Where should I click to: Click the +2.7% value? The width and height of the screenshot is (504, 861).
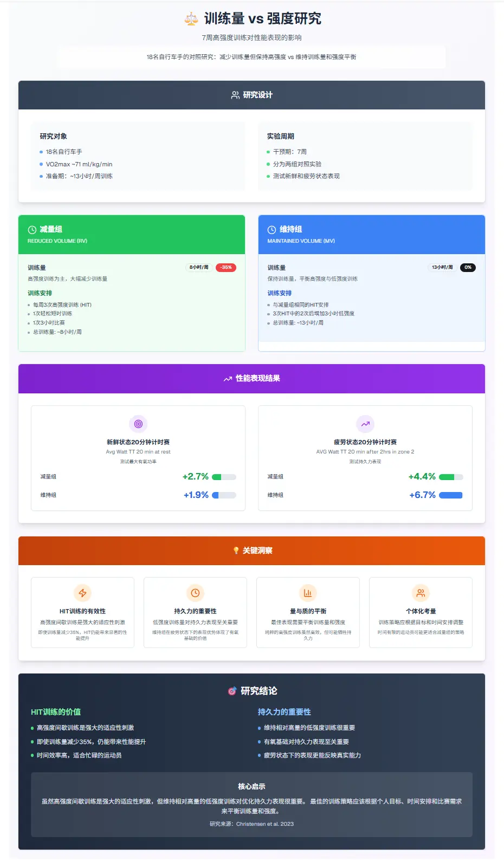[x=195, y=477]
